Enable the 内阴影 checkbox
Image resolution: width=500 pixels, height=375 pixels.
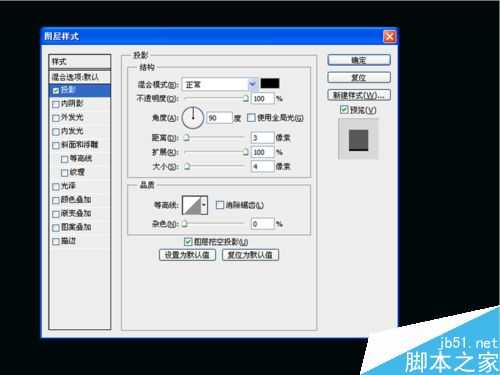(56, 104)
